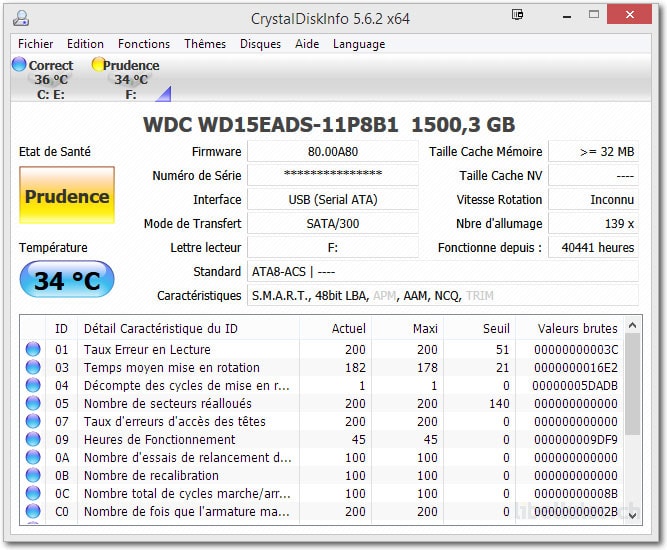Screen dimensions: 667x550
Task: Click status orb of row 0C cycles marche/arr
Action: [x=33, y=493]
